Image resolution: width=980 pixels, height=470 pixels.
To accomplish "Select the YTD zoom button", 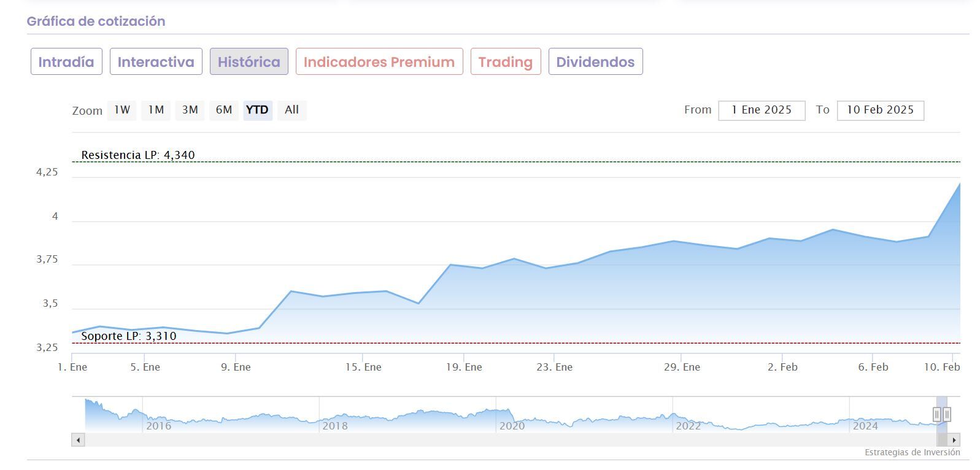I will 257,110.
